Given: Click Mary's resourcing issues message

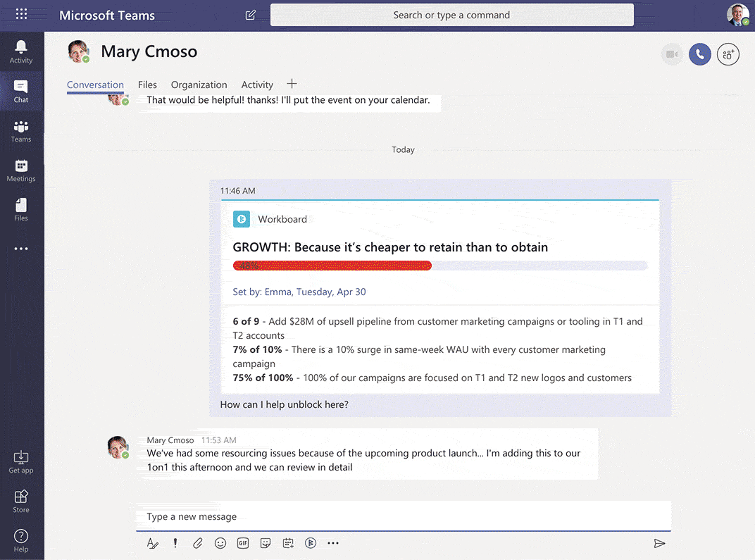Looking at the screenshot, I should tap(363, 460).
